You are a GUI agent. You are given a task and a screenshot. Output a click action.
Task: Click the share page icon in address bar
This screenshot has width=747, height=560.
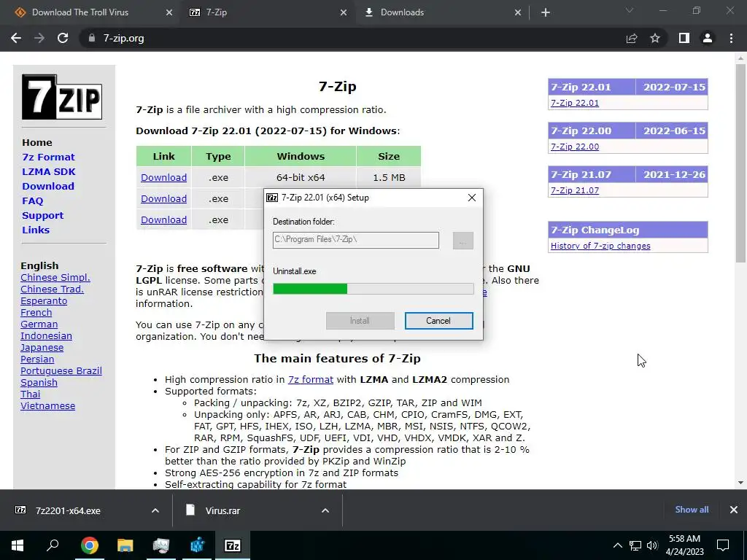click(632, 38)
